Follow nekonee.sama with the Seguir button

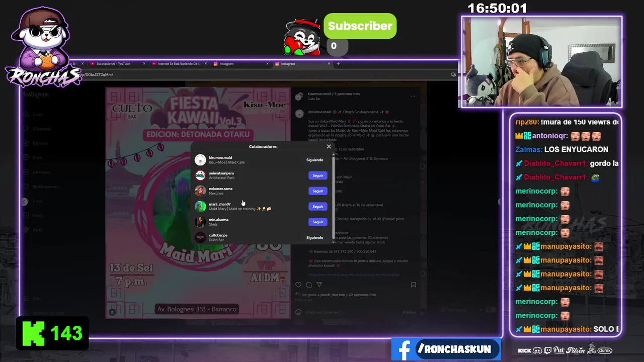point(317,191)
